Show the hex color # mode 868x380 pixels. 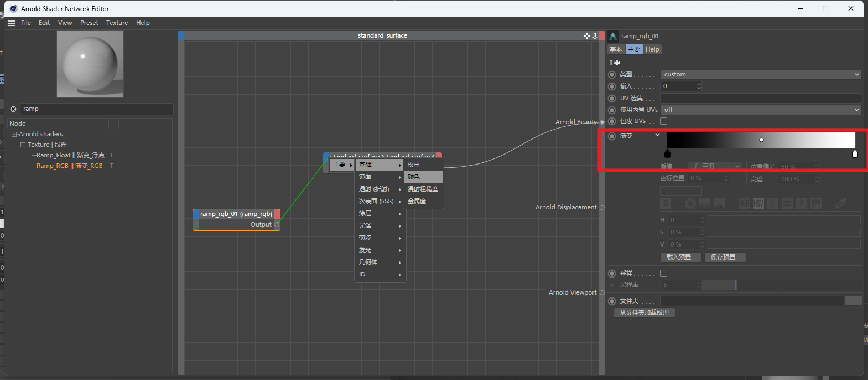802,203
